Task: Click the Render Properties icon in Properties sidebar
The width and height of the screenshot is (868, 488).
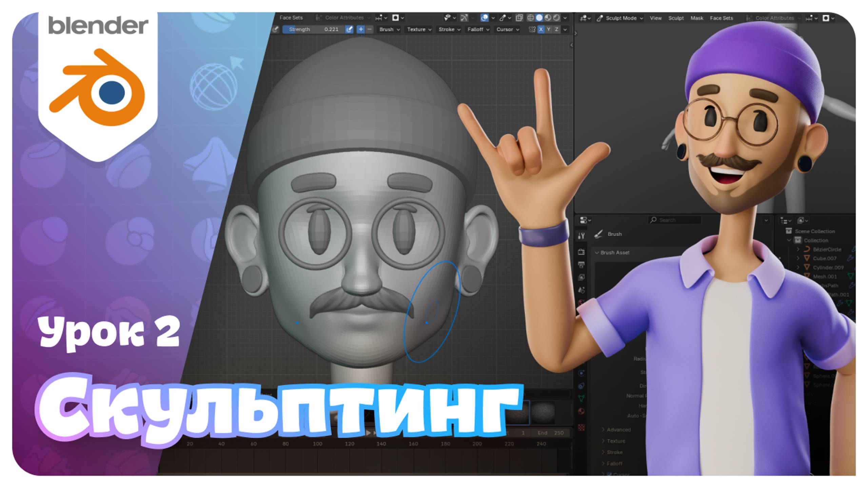Action: [x=581, y=252]
